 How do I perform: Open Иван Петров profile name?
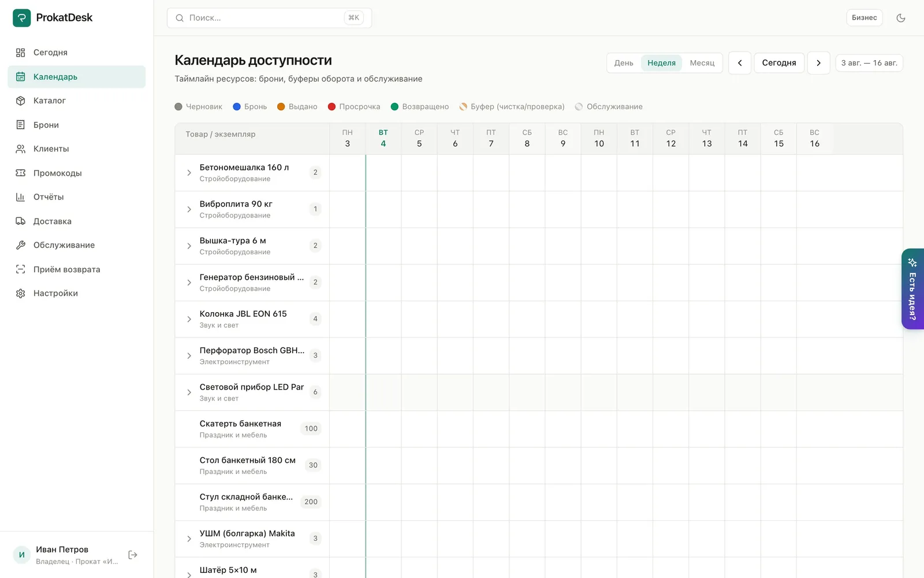[x=62, y=550]
